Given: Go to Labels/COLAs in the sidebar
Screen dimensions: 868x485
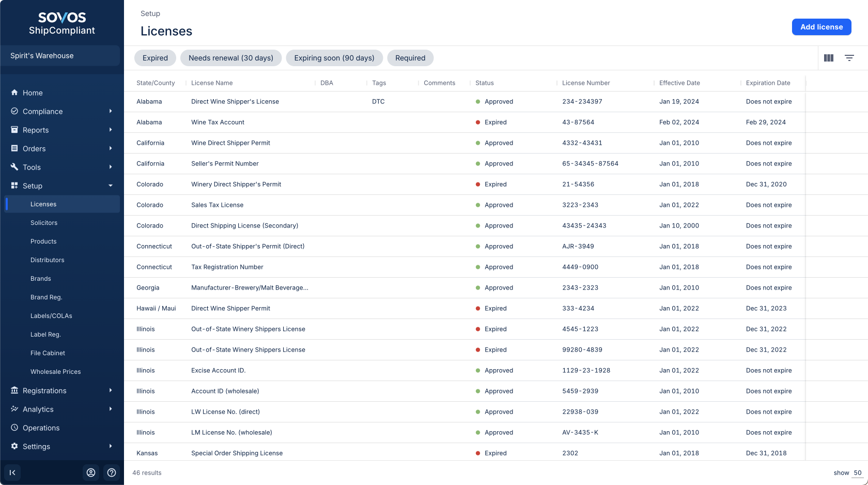Looking at the screenshot, I should click(51, 316).
